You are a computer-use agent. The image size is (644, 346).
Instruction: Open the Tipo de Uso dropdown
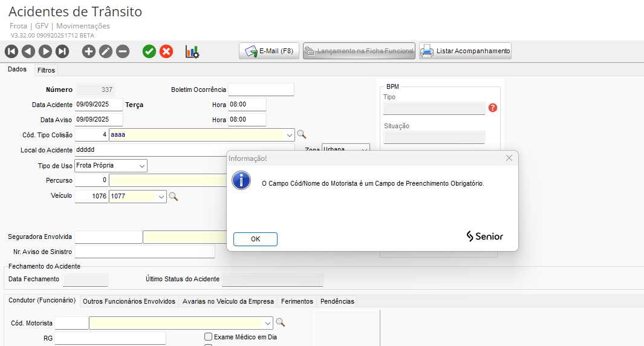pos(141,166)
